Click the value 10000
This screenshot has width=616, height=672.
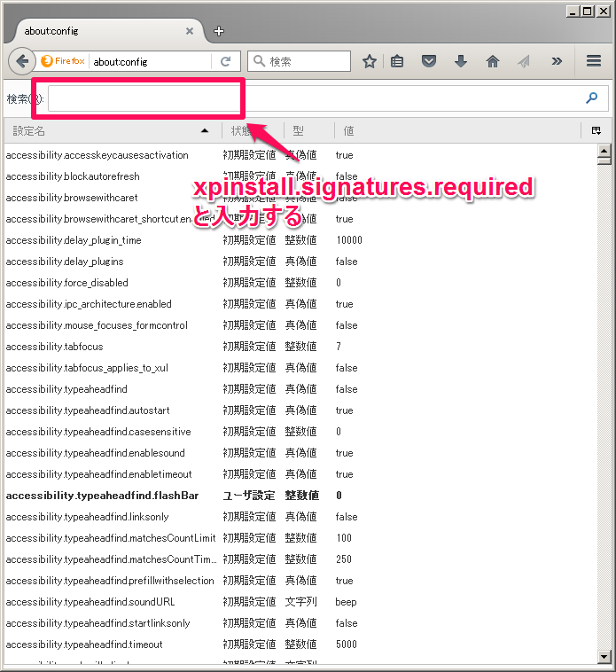tap(349, 240)
